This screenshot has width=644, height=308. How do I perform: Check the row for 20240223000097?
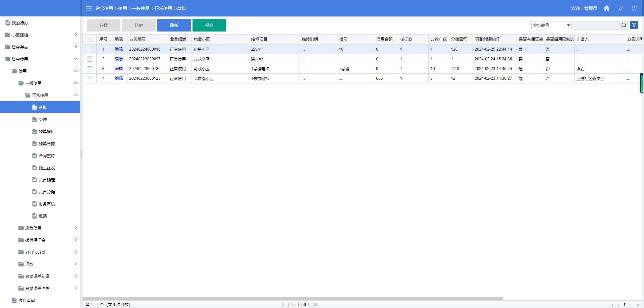point(89,59)
